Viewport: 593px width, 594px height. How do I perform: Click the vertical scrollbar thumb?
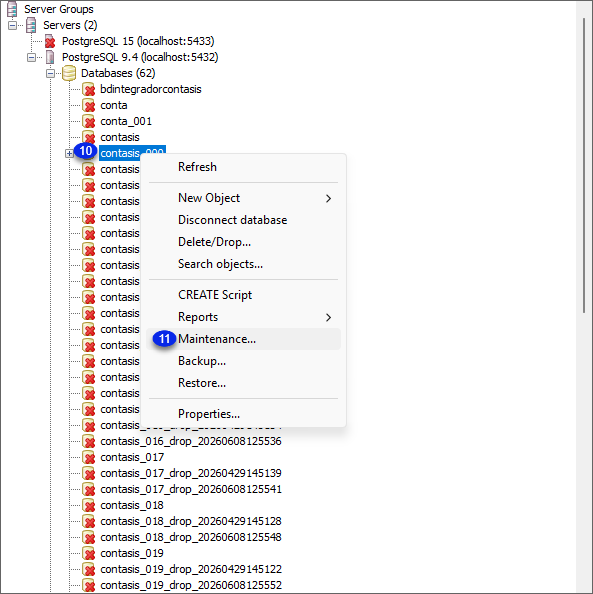point(584,166)
